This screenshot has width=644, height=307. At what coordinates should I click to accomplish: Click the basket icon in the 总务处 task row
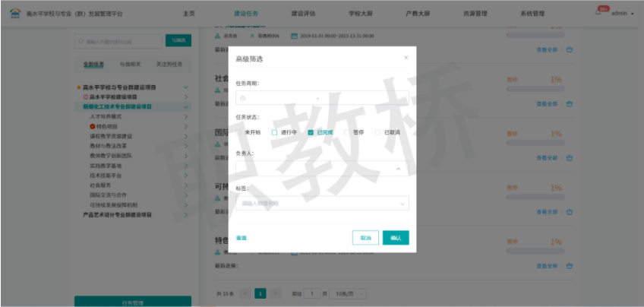click(x=570, y=49)
